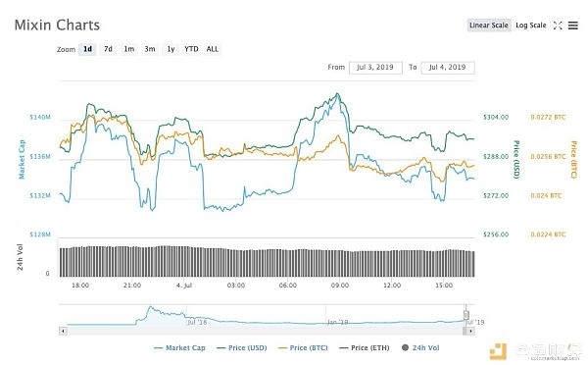
Task: Select the 1y zoom option
Action: point(171,49)
